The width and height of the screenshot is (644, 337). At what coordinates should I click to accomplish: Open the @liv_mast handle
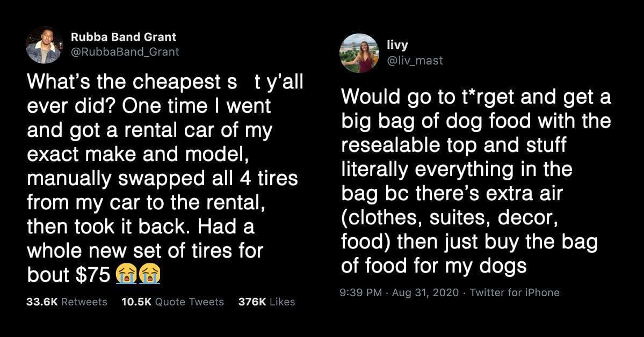(x=415, y=61)
